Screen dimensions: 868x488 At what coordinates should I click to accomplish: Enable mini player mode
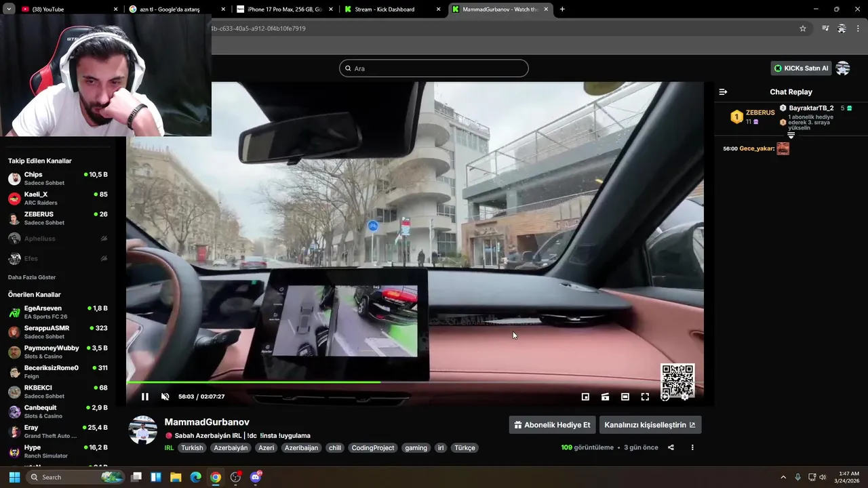coord(585,396)
